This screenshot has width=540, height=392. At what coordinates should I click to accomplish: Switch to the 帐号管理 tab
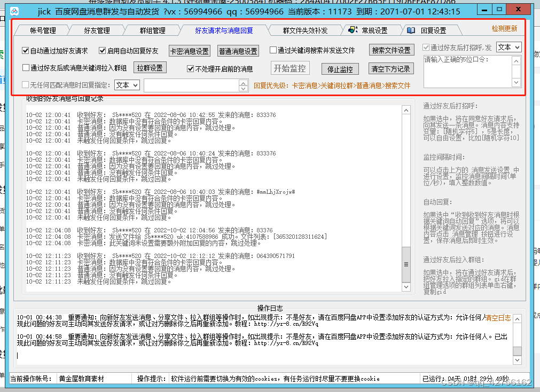point(43,30)
